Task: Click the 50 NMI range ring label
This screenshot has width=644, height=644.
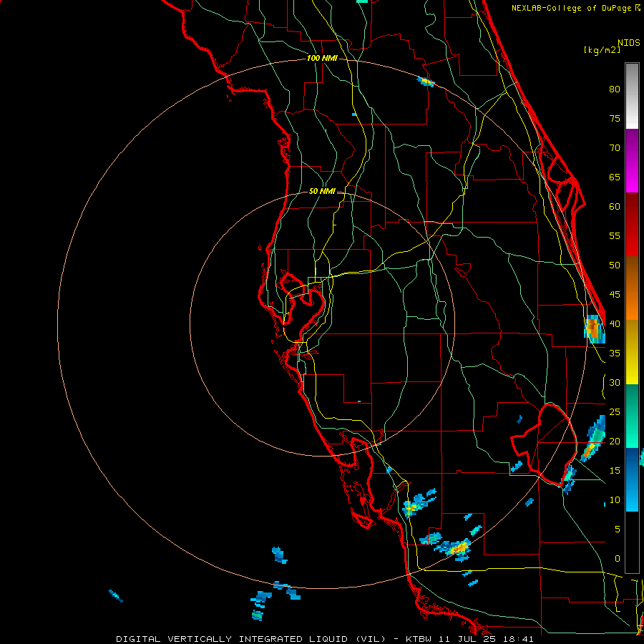Action: coord(322,191)
